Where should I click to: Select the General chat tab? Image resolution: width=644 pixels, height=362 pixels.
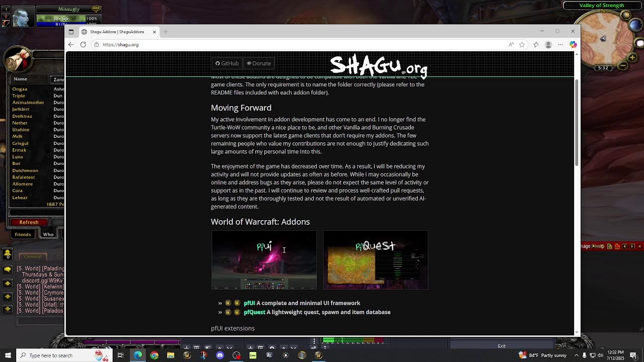pyautogui.click(x=33, y=256)
